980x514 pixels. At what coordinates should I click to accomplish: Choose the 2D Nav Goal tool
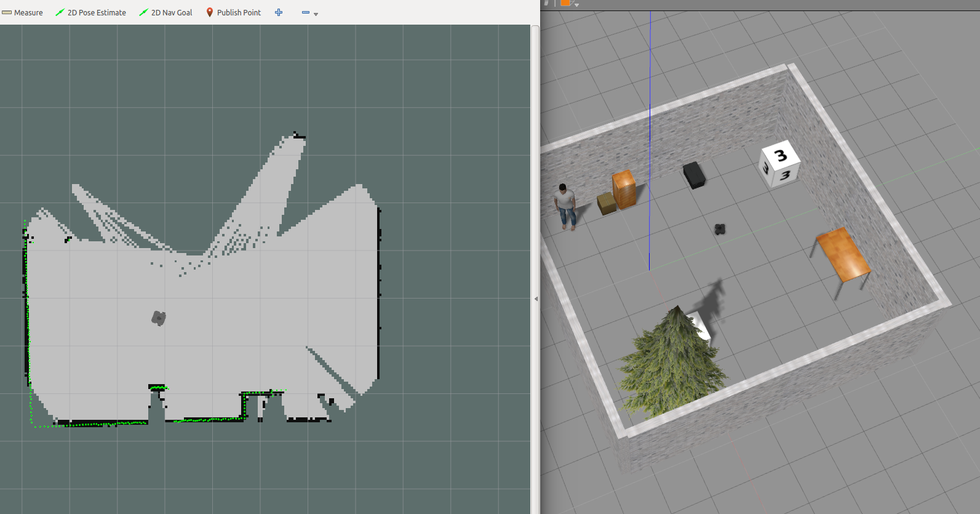pos(165,12)
